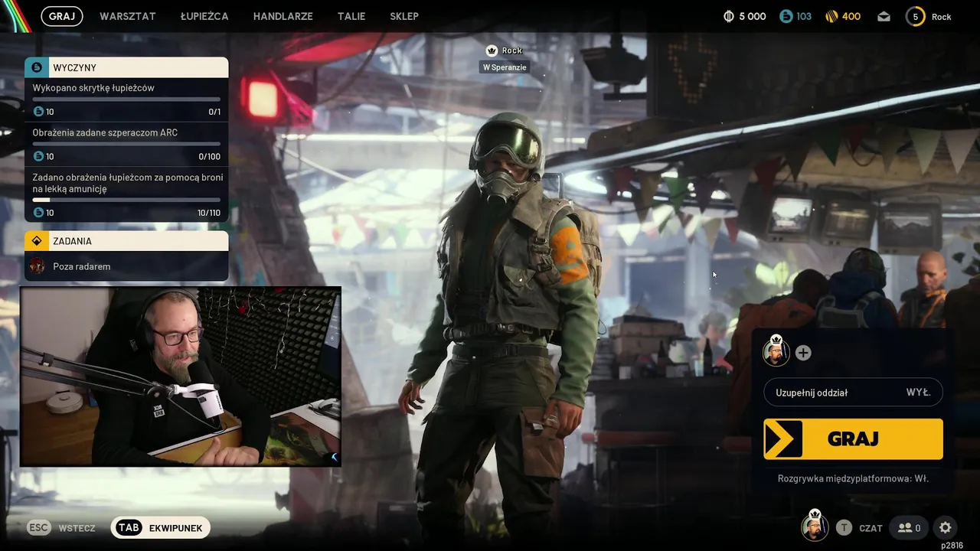
Task: Click the Poza radarem quest giver portrait
Action: (x=37, y=266)
